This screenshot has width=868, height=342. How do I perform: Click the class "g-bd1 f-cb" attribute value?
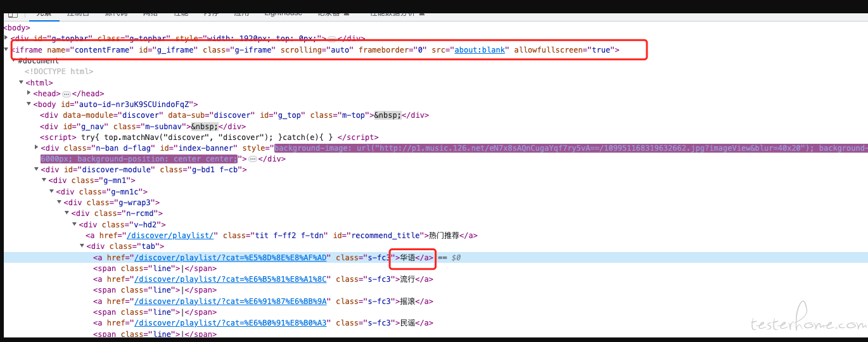(x=215, y=170)
